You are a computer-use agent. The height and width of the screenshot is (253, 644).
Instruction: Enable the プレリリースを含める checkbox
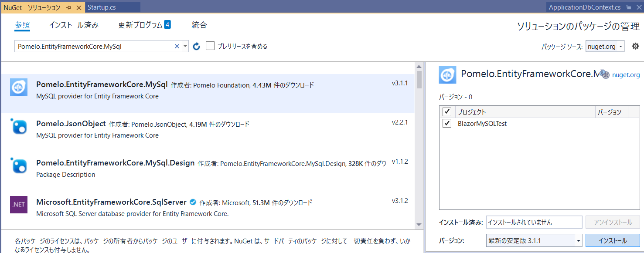pos(210,46)
